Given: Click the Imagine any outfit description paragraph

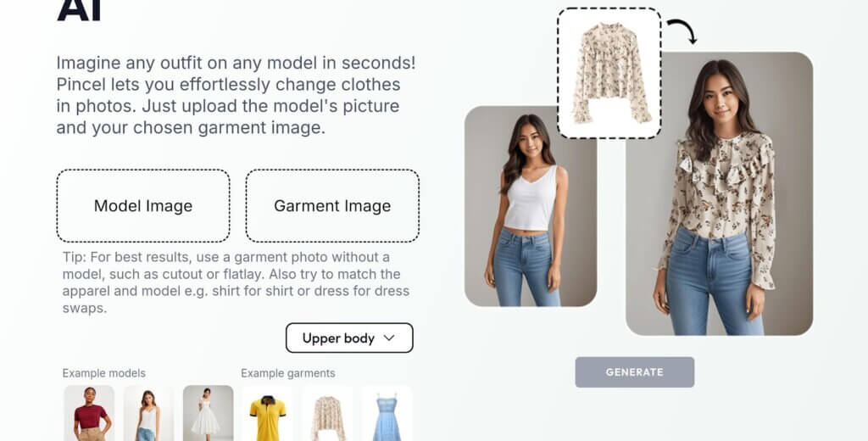Looking at the screenshot, I should click(x=236, y=95).
